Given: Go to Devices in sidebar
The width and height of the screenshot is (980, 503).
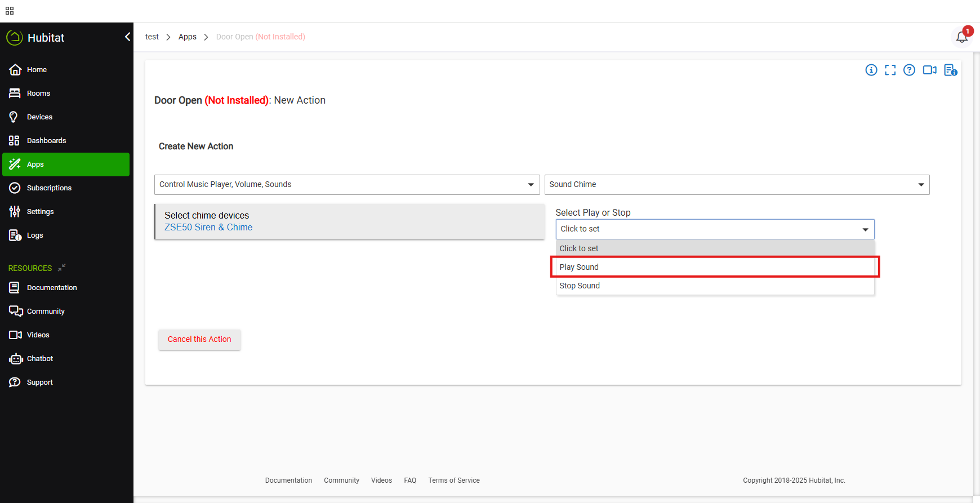Looking at the screenshot, I should coord(39,117).
